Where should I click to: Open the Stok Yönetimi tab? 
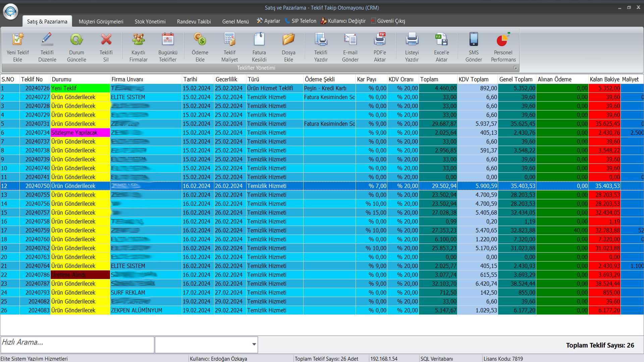[150, 21]
